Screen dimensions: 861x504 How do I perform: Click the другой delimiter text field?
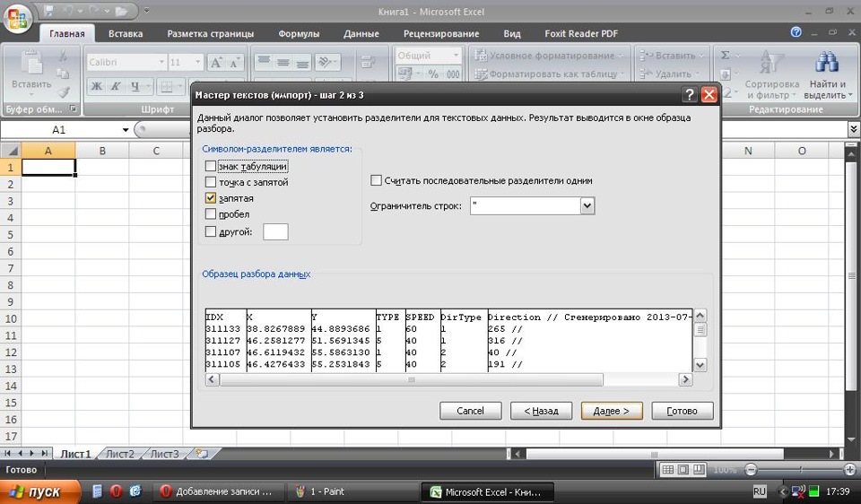click(275, 231)
